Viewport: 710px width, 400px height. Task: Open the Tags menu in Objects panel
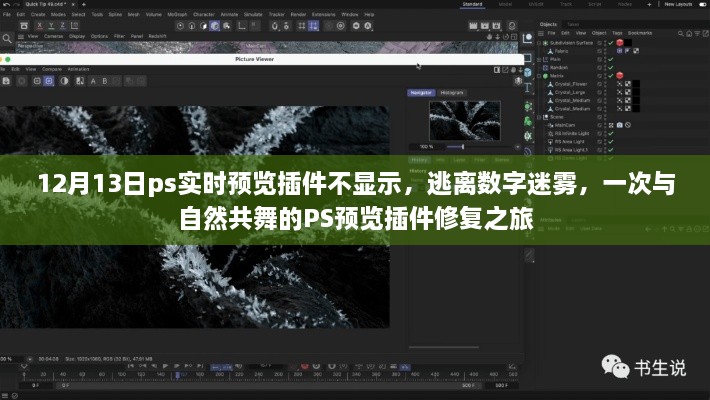tap(617, 33)
